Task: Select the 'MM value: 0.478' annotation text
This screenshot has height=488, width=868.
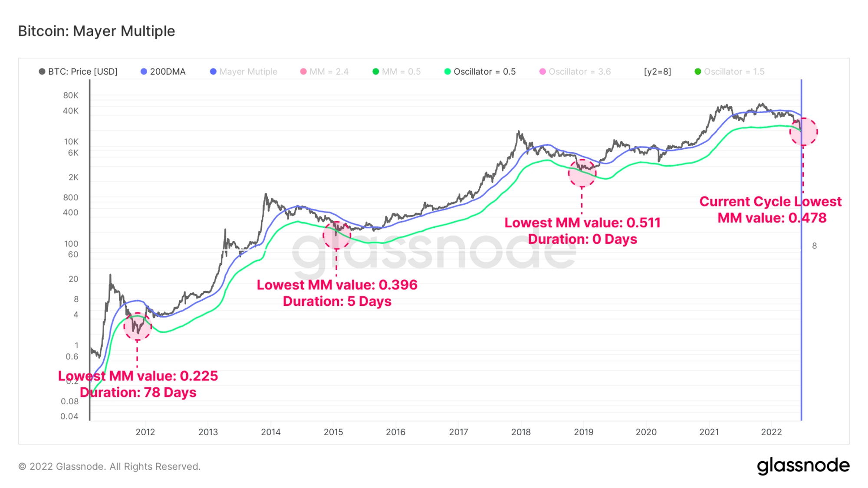Action: [x=772, y=218]
